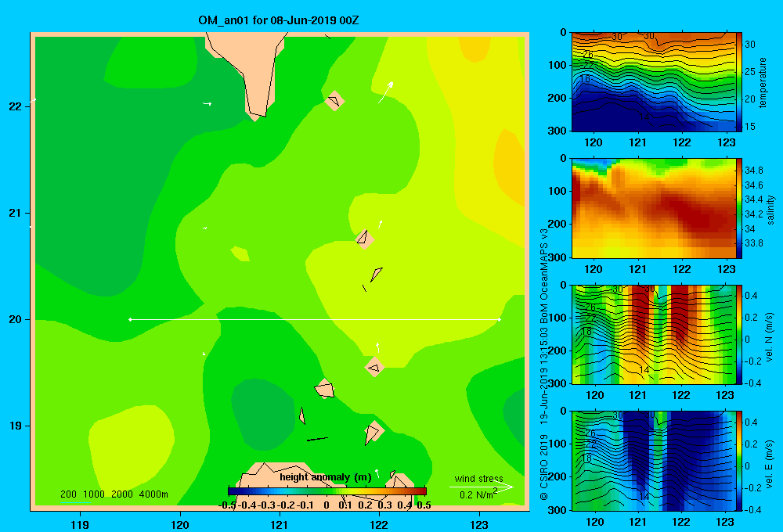783x532 pixels.
Task: Click the small island marker near 20.8N 121.9E
Action: click(x=365, y=239)
